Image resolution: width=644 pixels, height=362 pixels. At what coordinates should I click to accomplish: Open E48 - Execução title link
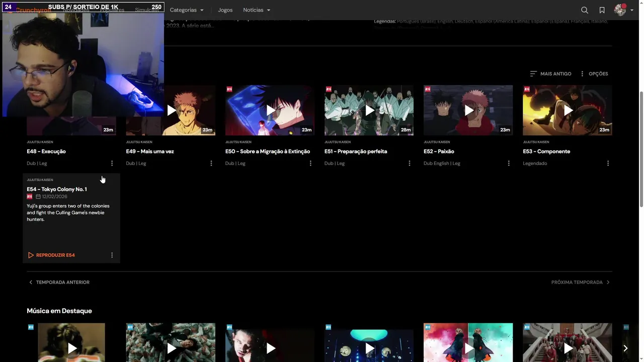tap(46, 151)
